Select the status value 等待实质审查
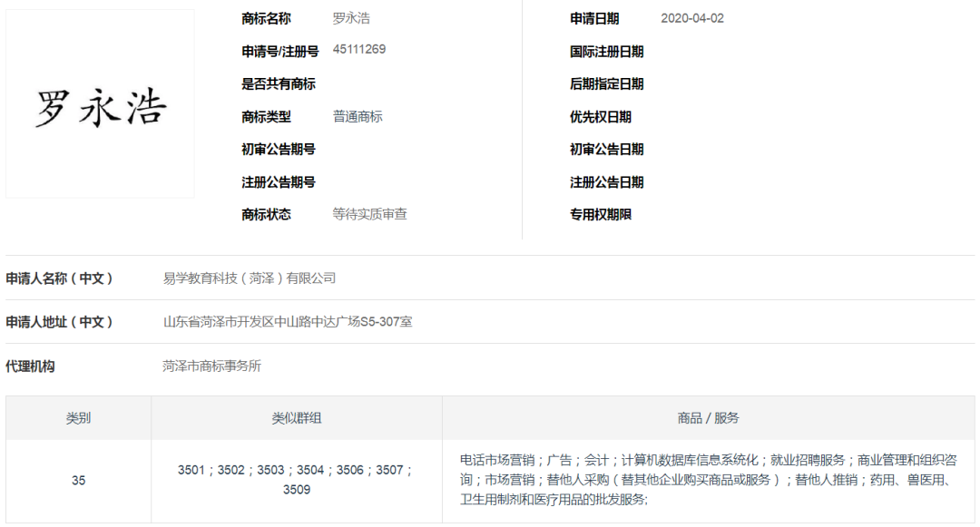 pyautogui.click(x=369, y=214)
